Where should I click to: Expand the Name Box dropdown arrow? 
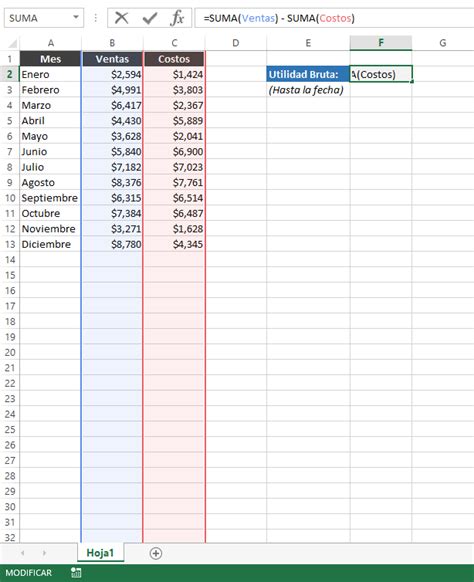pos(76,17)
